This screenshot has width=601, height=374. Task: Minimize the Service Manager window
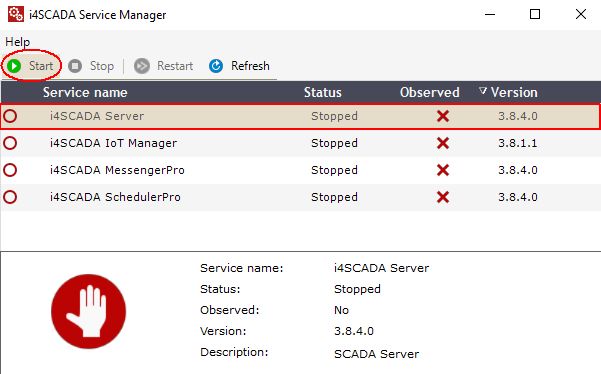(490, 15)
